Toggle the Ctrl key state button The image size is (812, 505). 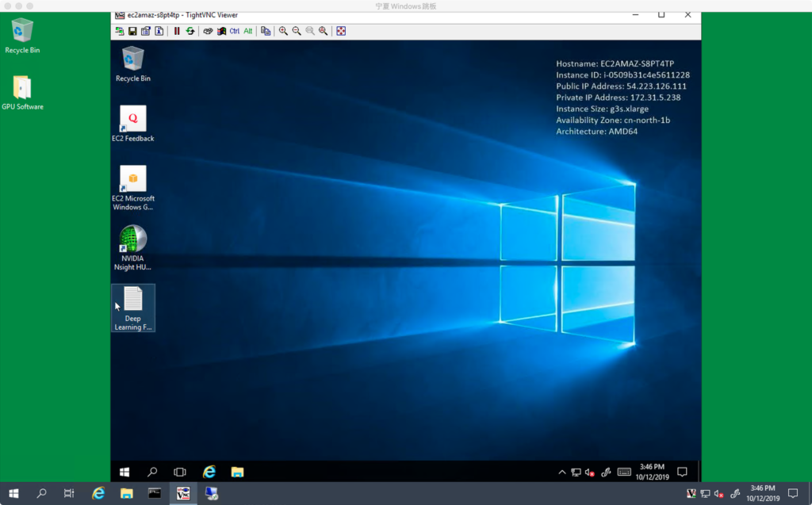[x=235, y=31]
